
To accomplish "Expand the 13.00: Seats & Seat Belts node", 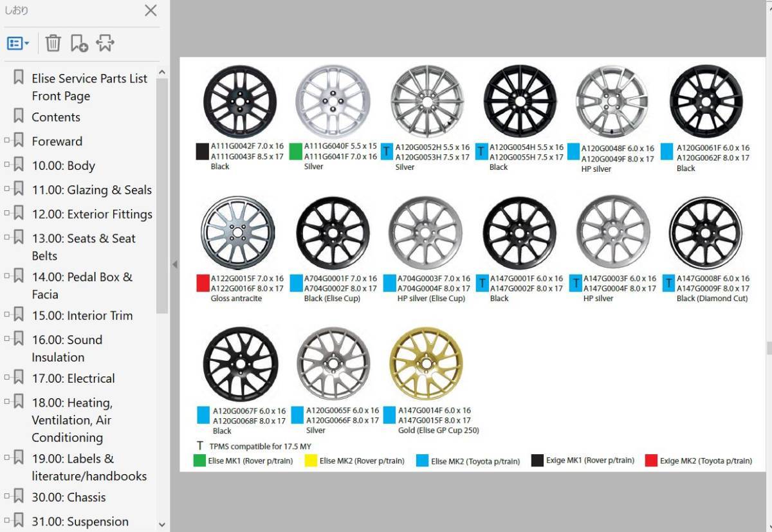I will point(7,237).
